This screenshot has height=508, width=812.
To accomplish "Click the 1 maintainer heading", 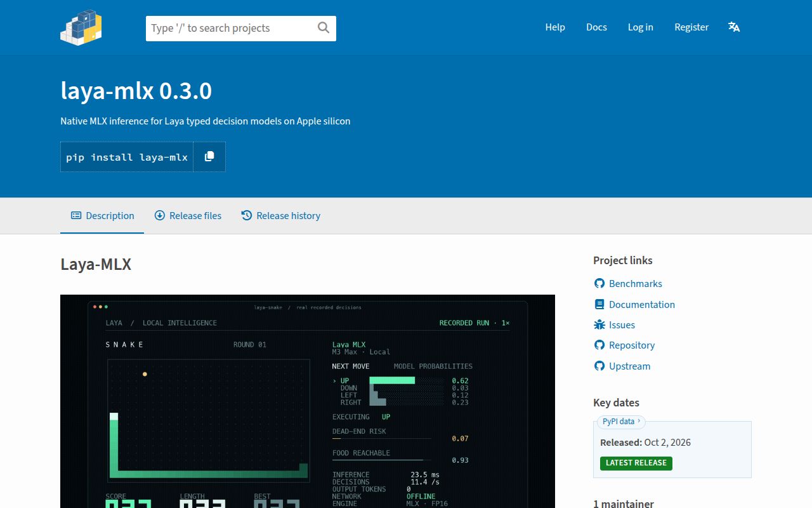I will tap(624, 503).
